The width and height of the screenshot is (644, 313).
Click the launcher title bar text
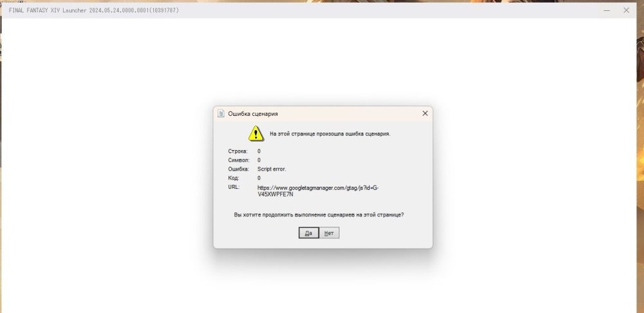tap(93, 10)
